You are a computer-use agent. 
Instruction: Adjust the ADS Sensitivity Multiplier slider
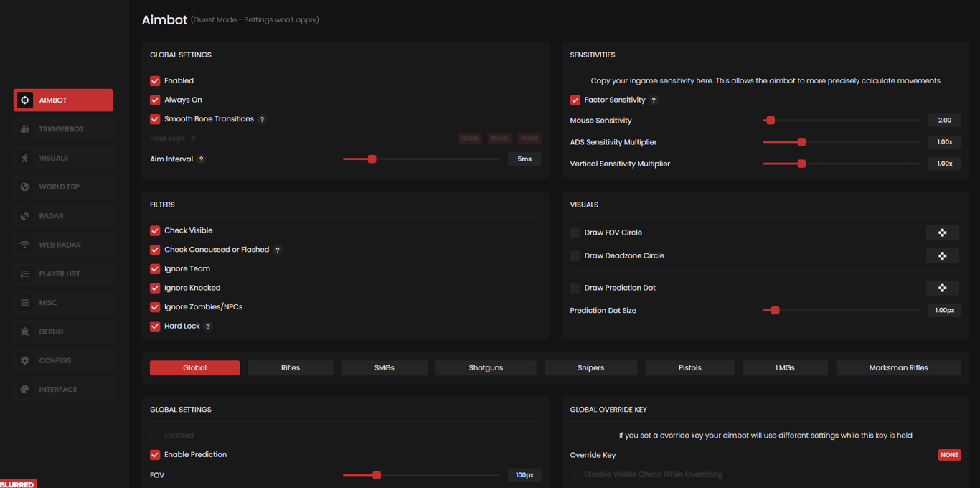pyautogui.click(x=842, y=142)
